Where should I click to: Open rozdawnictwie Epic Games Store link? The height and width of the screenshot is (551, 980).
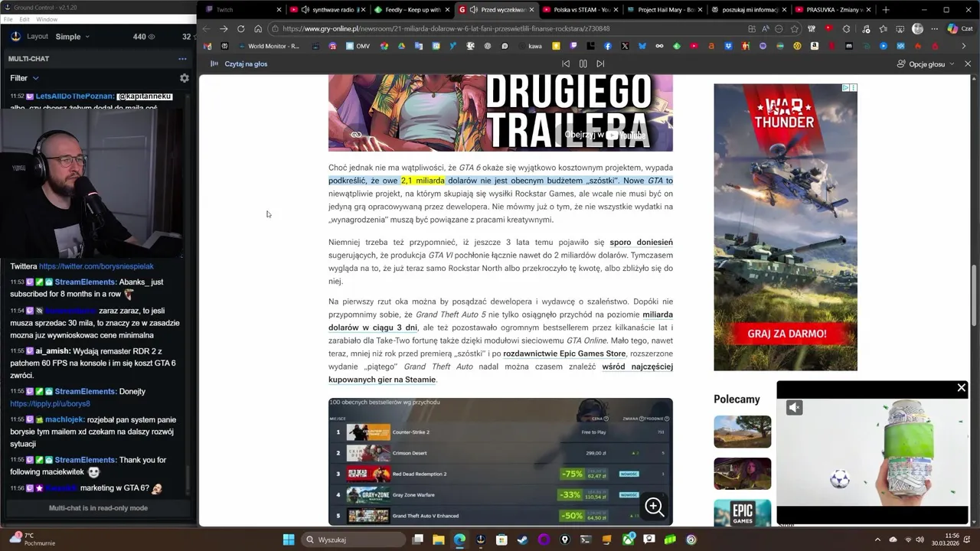point(564,354)
